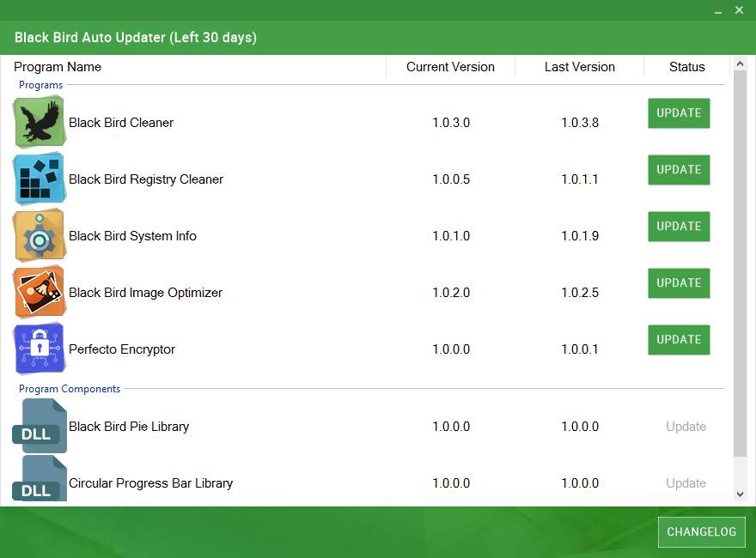Click the Black Bird Image Optimizer icon
756x558 pixels.
[x=40, y=292]
